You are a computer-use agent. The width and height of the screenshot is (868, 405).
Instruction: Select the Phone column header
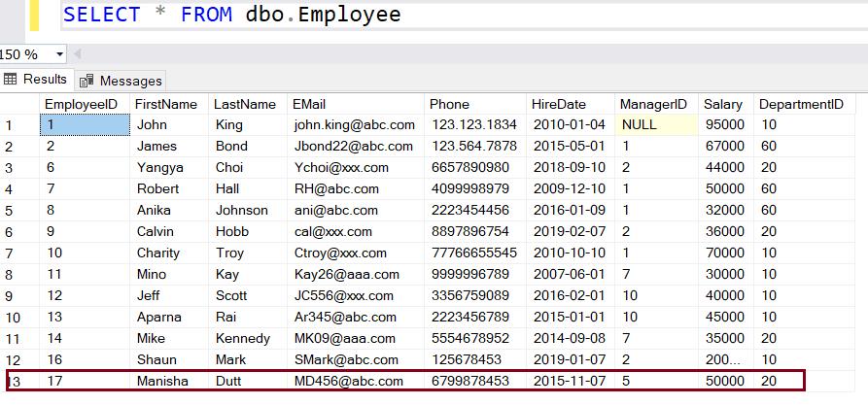pos(449,104)
